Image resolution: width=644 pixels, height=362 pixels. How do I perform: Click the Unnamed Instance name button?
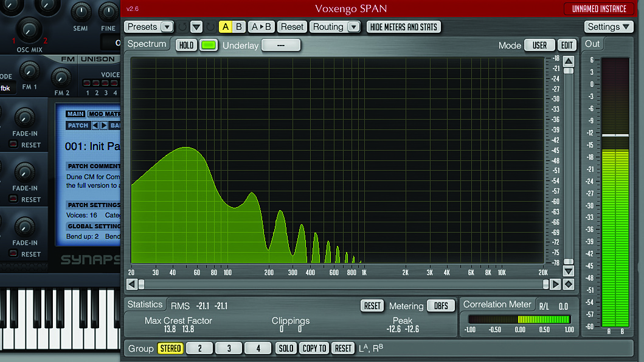pyautogui.click(x=599, y=9)
